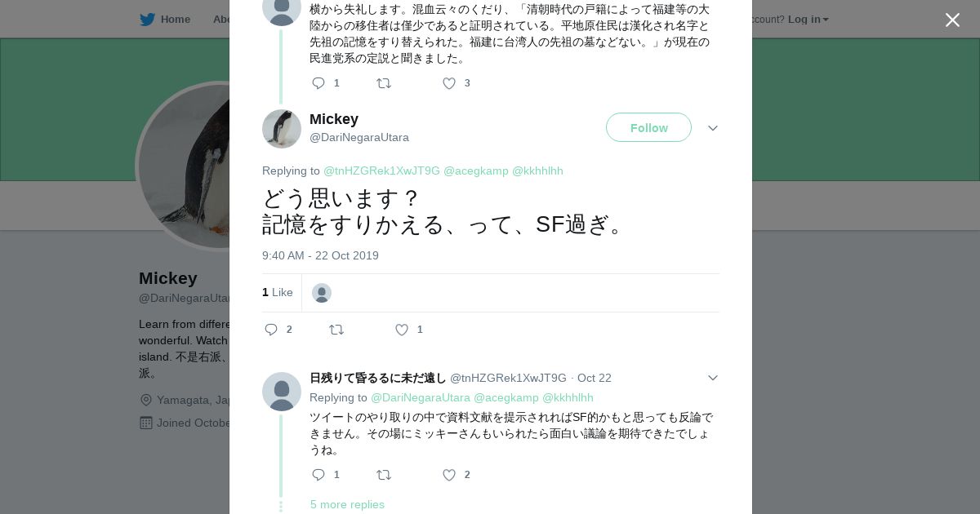Retweet the top tweet in thread
Viewport: 980px width, 514px height.
pos(384,83)
